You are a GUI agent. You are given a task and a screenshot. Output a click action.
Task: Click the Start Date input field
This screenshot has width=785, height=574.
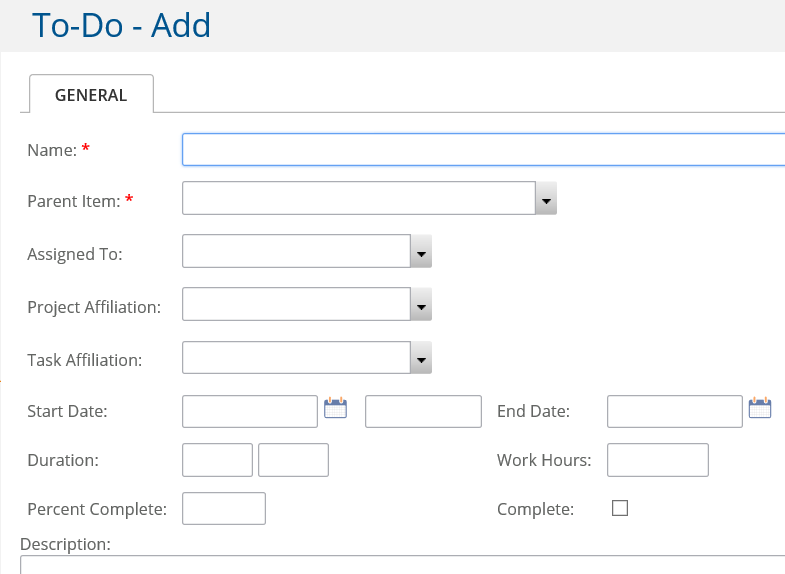250,411
